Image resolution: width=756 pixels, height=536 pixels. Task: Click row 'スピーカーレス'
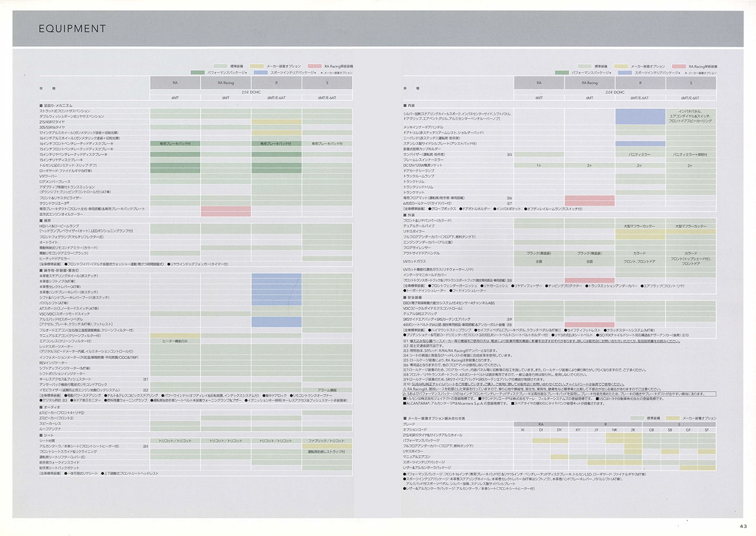click(x=195, y=424)
